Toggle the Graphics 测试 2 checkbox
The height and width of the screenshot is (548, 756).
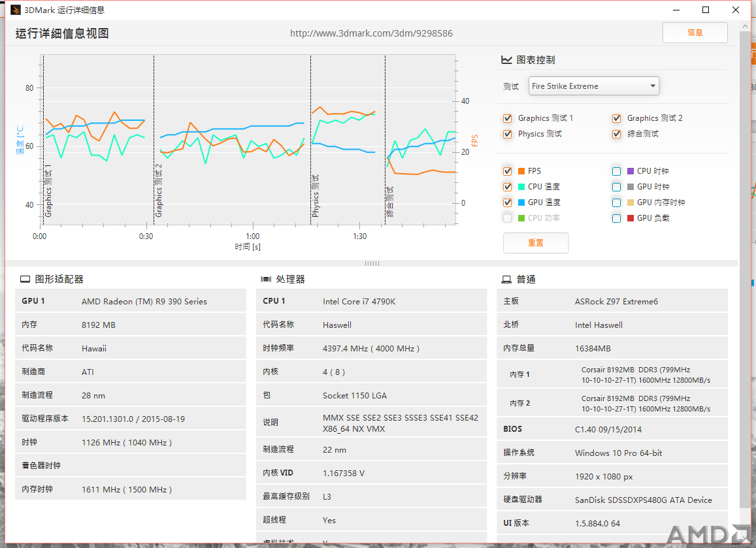point(616,118)
